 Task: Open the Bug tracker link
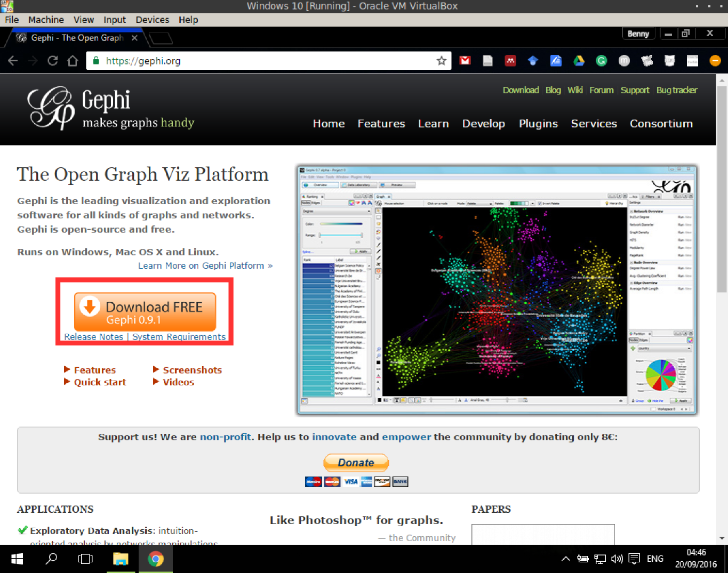tap(677, 90)
